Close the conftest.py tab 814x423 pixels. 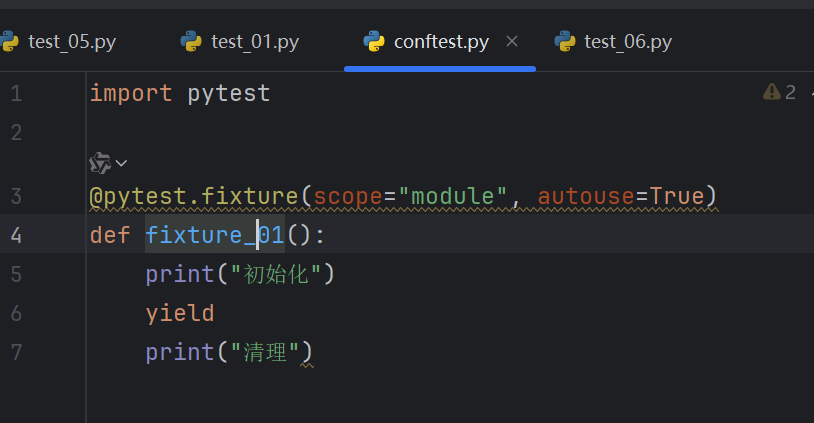click(512, 41)
